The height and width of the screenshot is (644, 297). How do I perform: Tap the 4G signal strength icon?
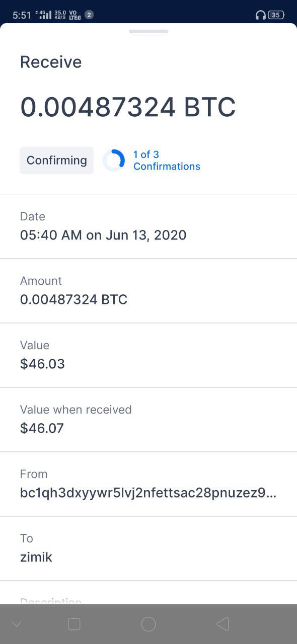pyautogui.click(x=45, y=15)
